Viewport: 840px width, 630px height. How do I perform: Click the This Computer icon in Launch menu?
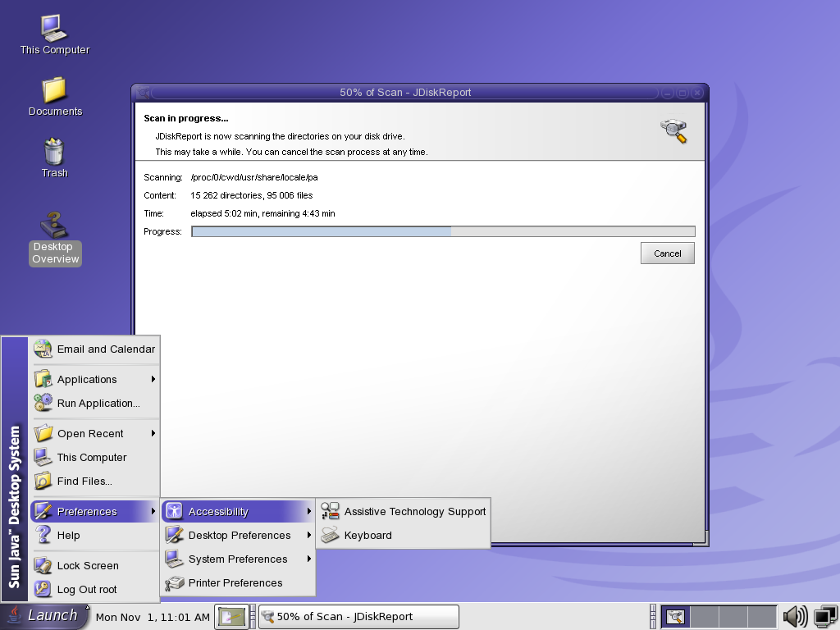point(43,457)
